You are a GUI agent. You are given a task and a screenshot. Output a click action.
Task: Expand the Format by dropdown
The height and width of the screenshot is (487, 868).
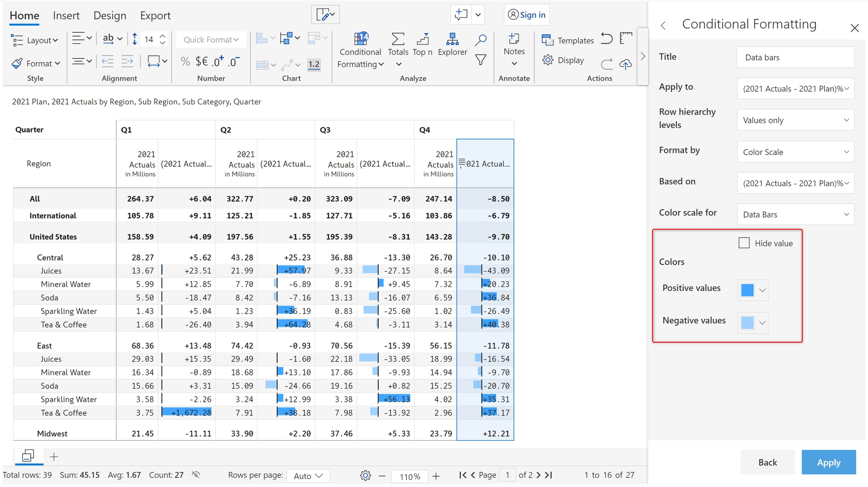795,152
